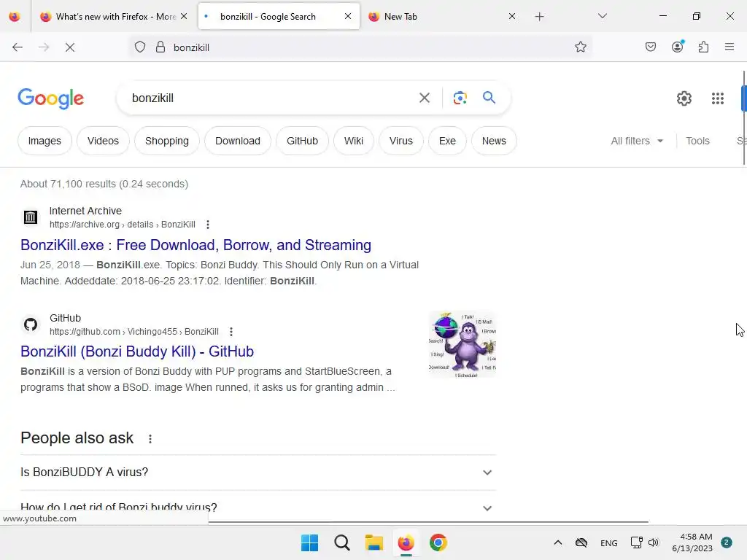Expand the question Is BonziBUDDY A virus?
This screenshot has width=747, height=560.
pos(258,472)
